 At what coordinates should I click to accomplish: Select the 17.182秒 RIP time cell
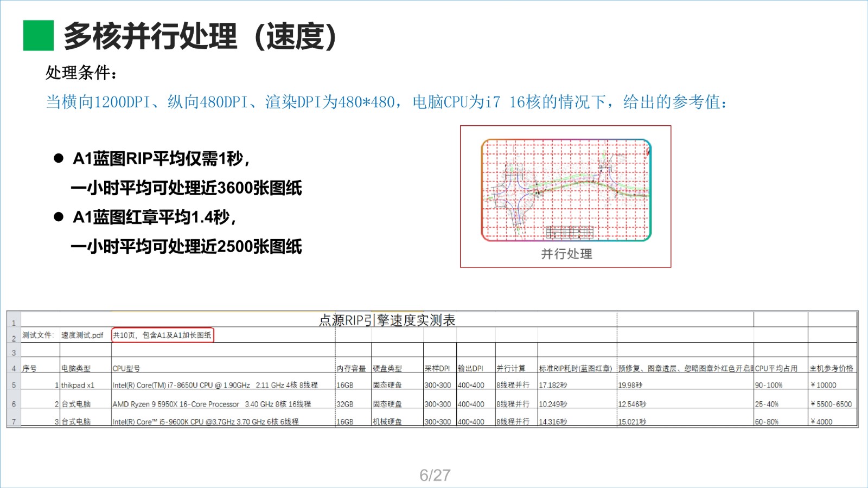pos(553,386)
